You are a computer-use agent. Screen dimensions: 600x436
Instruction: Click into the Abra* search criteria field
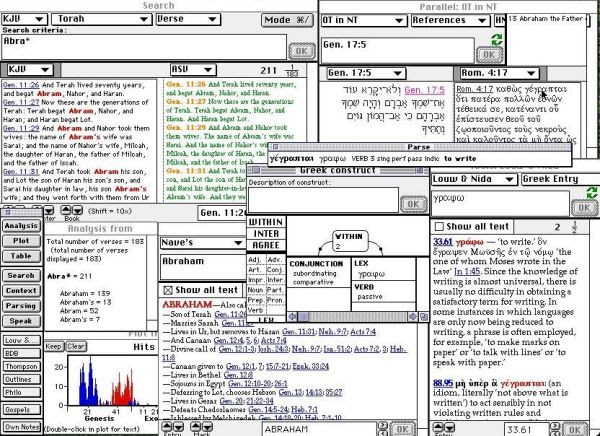coord(144,47)
